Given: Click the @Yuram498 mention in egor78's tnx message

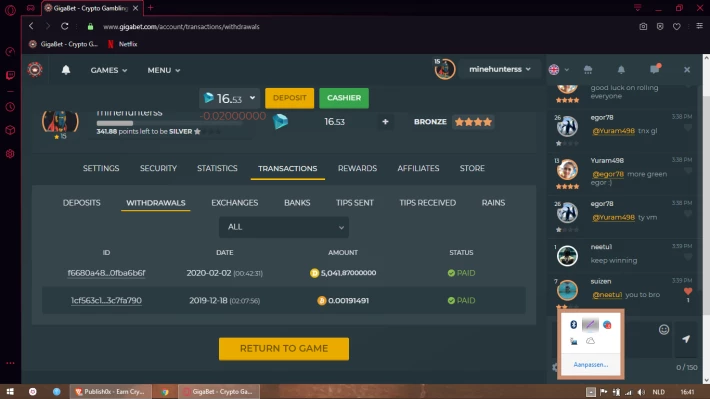Looking at the screenshot, I should click(x=613, y=131).
